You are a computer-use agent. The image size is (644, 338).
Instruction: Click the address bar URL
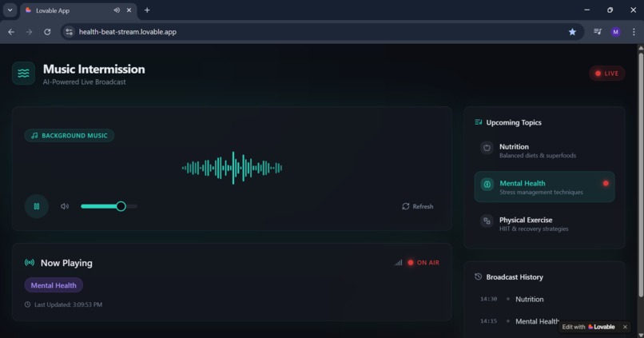coord(128,32)
